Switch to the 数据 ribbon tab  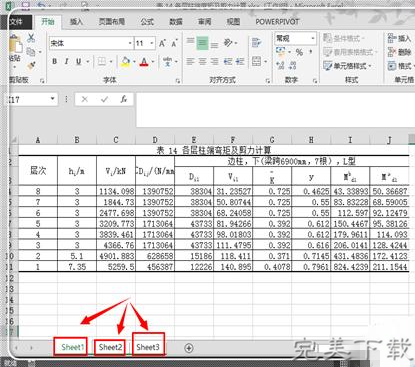pos(176,22)
